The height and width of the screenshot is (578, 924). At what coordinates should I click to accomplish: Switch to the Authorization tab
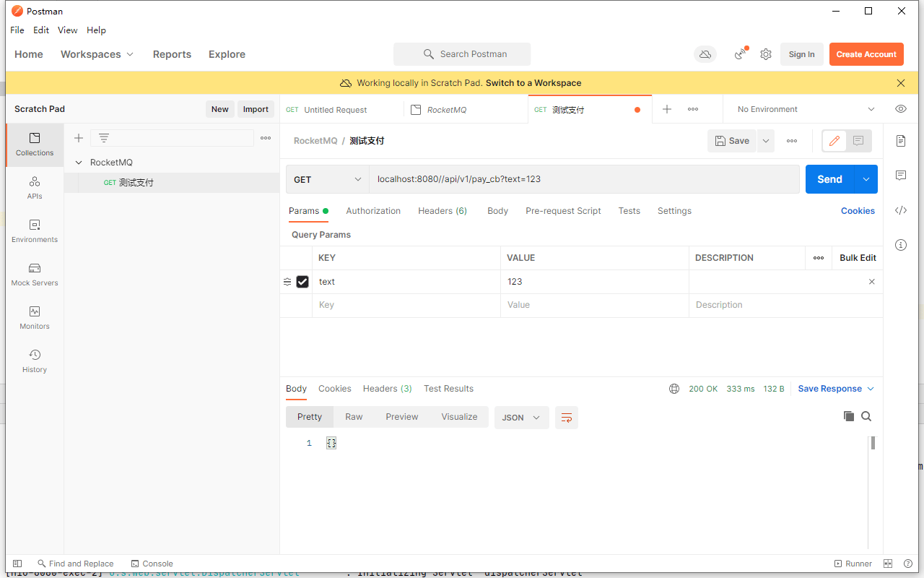point(373,211)
